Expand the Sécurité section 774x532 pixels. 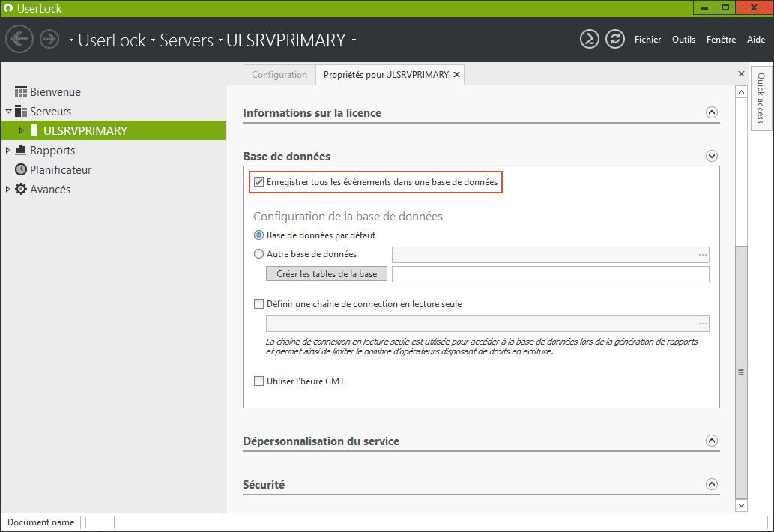(711, 484)
